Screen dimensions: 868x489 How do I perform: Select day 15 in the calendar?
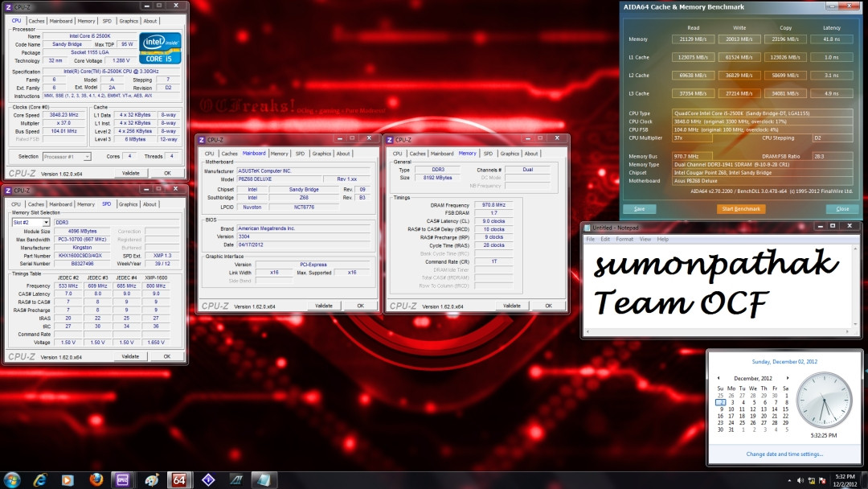coord(785,409)
